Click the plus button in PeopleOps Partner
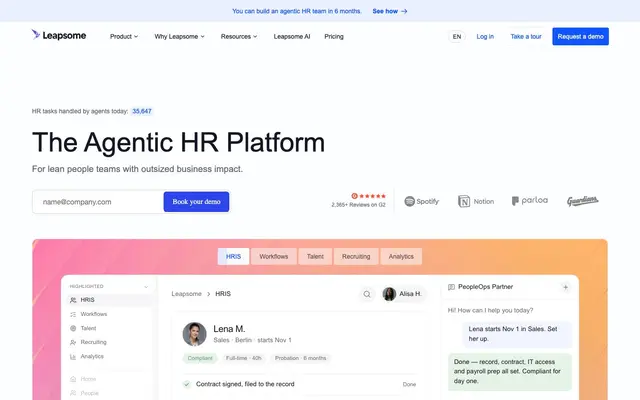The image size is (640, 400). click(565, 287)
